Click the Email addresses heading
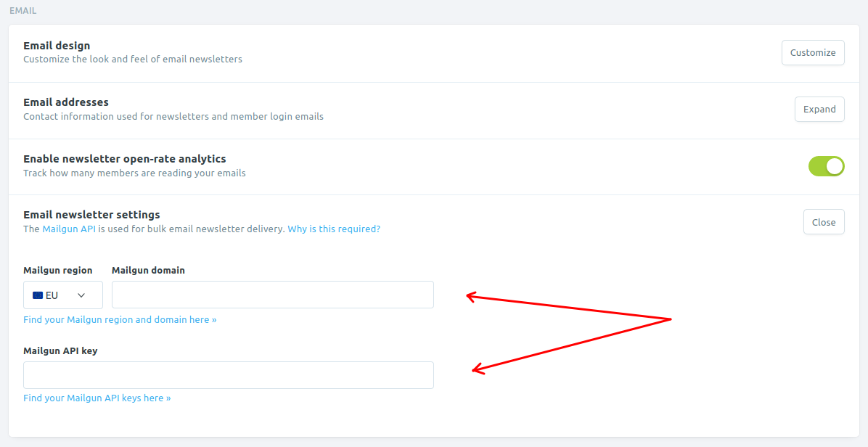This screenshot has width=868, height=447. point(66,102)
